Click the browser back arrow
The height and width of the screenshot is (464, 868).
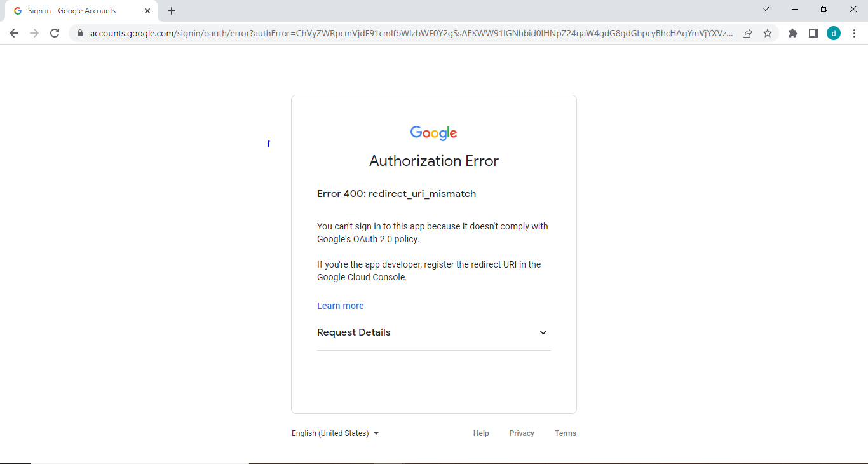[14, 33]
